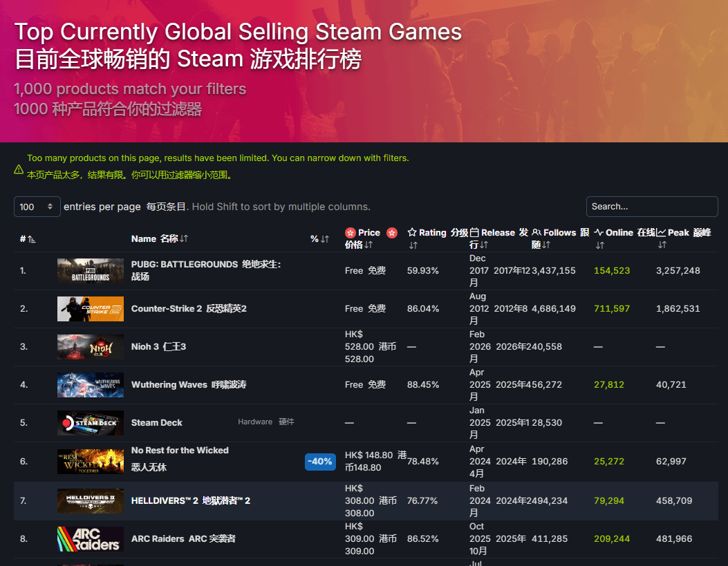
Task: Open the entries per page dropdown
Action: (37, 207)
